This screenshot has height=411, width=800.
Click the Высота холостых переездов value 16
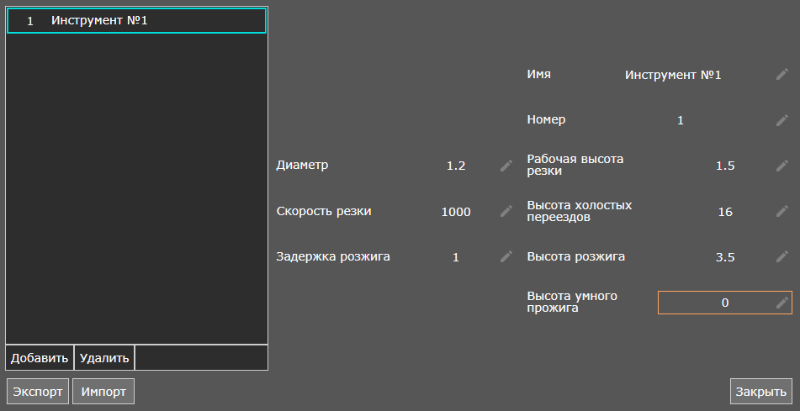pos(725,212)
